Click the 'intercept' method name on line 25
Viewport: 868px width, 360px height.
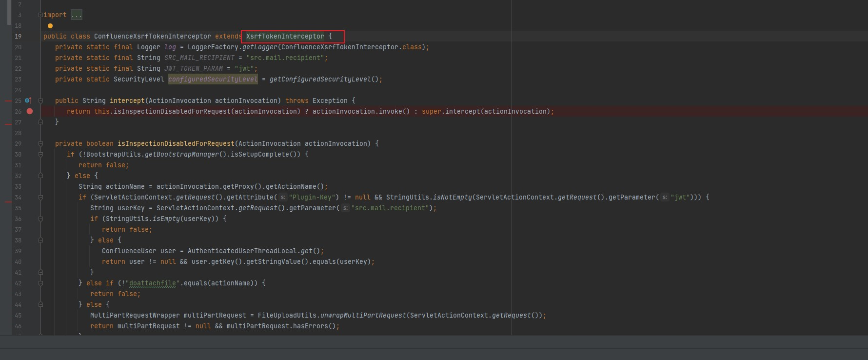pyautogui.click(x=127, y=100)
